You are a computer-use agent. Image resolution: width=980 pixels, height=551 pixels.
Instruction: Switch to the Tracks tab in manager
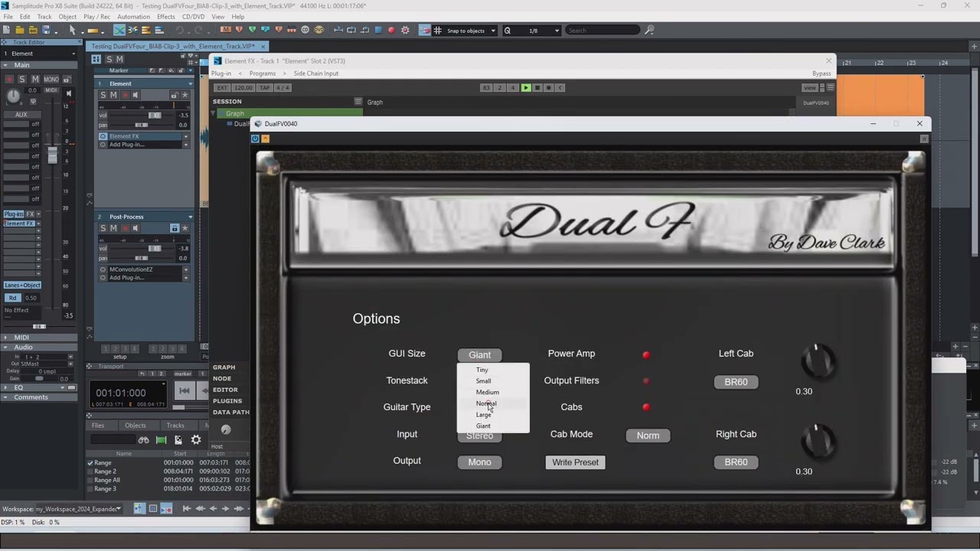point(175,425)
